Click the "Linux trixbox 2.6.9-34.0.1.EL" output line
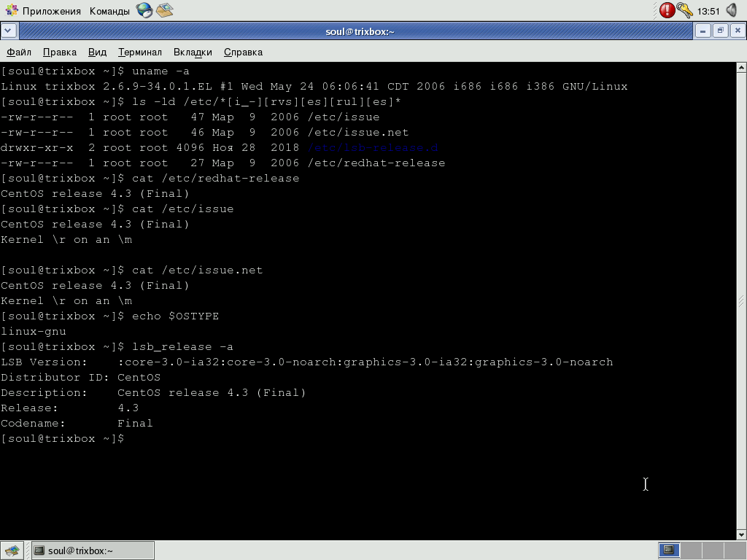This screenshot has width=747, height=560. (314, 86)
